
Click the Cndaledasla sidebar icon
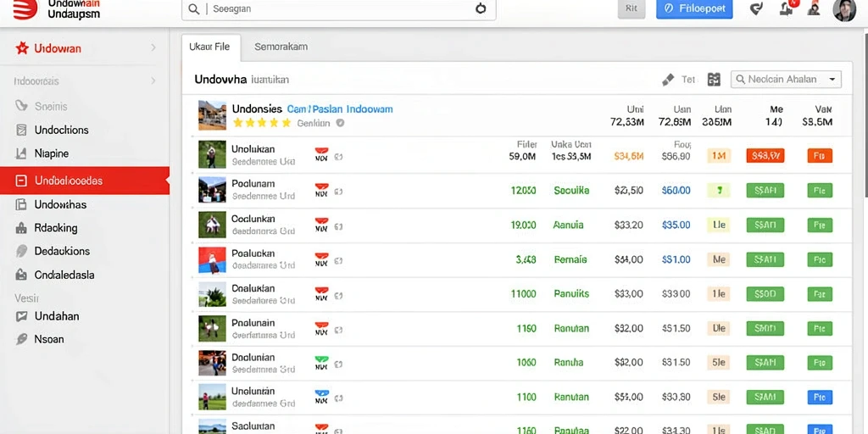coord(21,275)
